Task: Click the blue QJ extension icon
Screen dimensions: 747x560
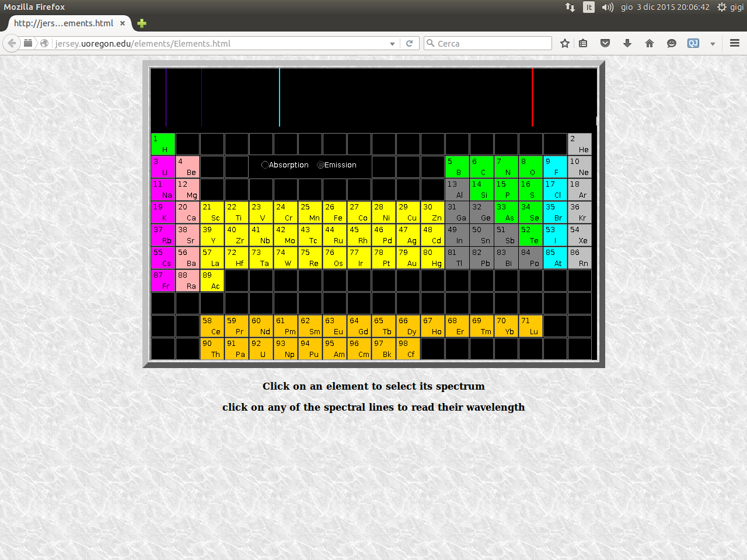Action: click(x=693, y=43)
